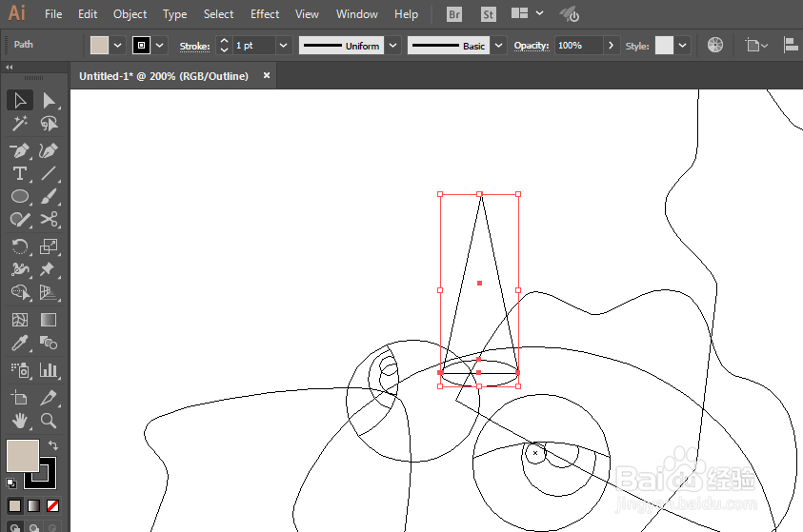This screenshot has height=532, width=803.
Task: Select the Hand tool
Action: pyautogui.click(x=20, y=421)
